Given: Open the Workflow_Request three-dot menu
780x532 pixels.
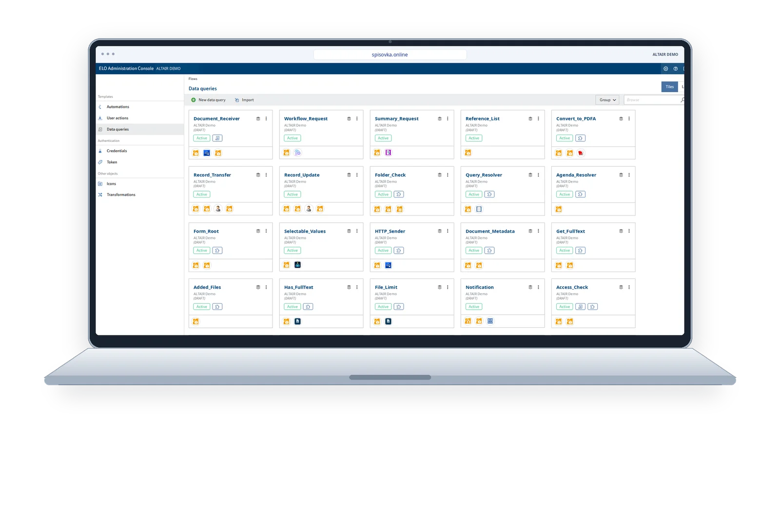Looking at the screenshot, I should [x=357, y=118].
